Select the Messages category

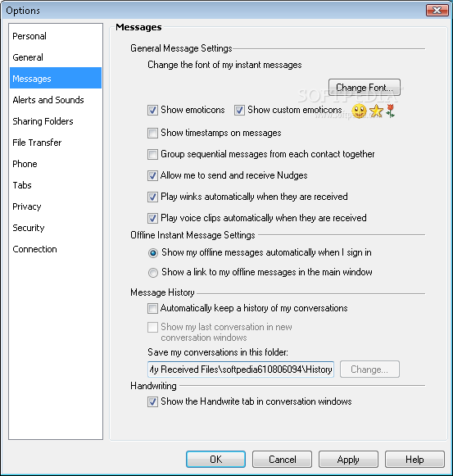pos(56,79)
